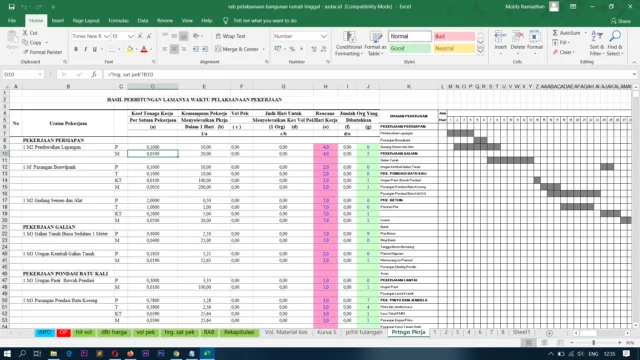Click the Save icon in the title bar
This screenshot has height=360, width=640.
coord(11,7)
